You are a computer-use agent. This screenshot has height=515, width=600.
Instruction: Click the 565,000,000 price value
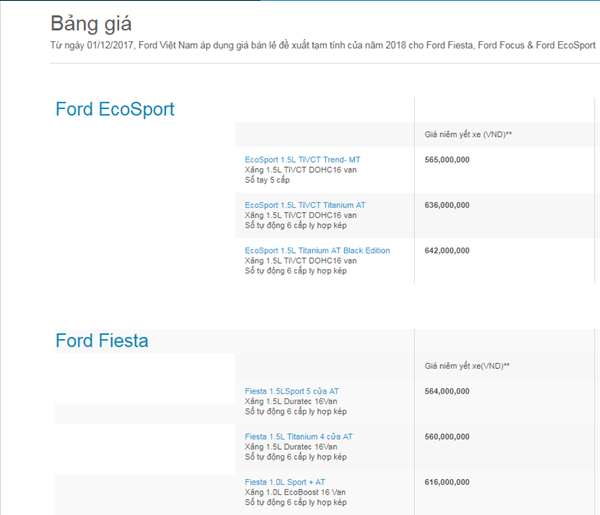446,159
